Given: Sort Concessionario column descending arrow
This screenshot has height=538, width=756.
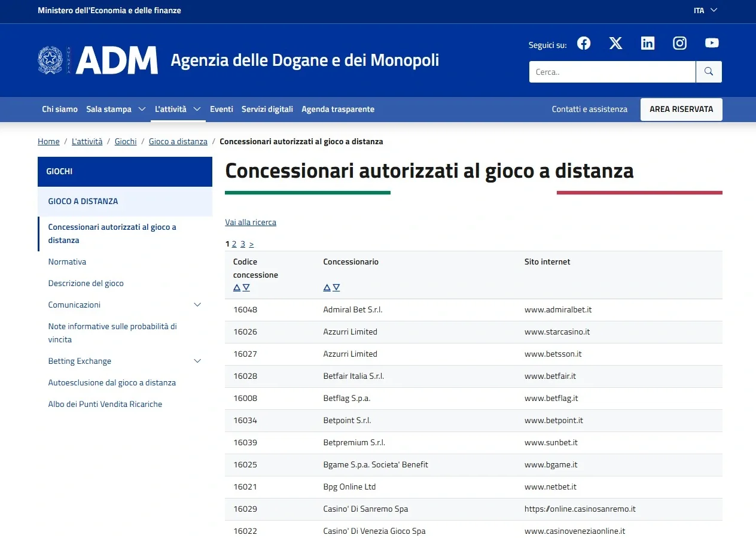Looking at the screenshot, I should 336,288.
